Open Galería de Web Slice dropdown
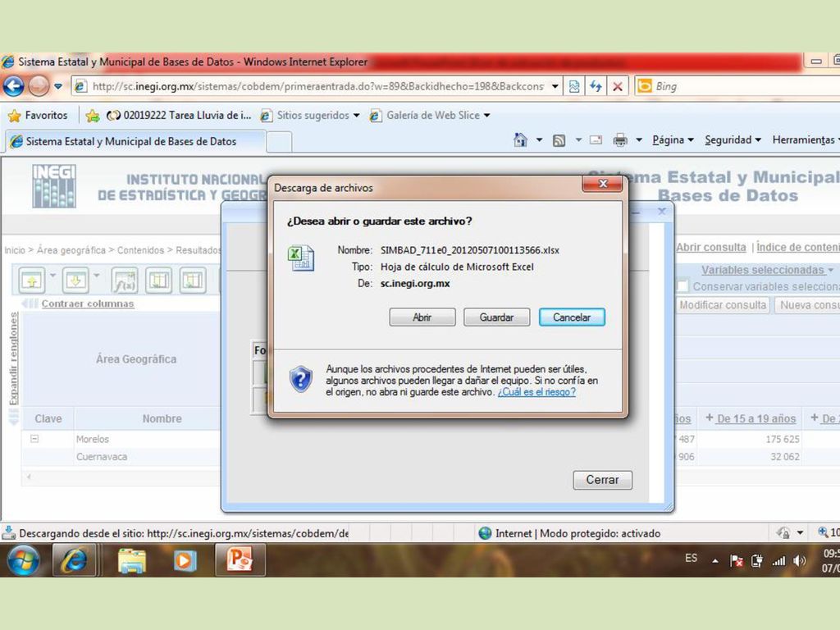Viewport: 840px width, 630px height. pyautogui.click(x=430, y=115)
